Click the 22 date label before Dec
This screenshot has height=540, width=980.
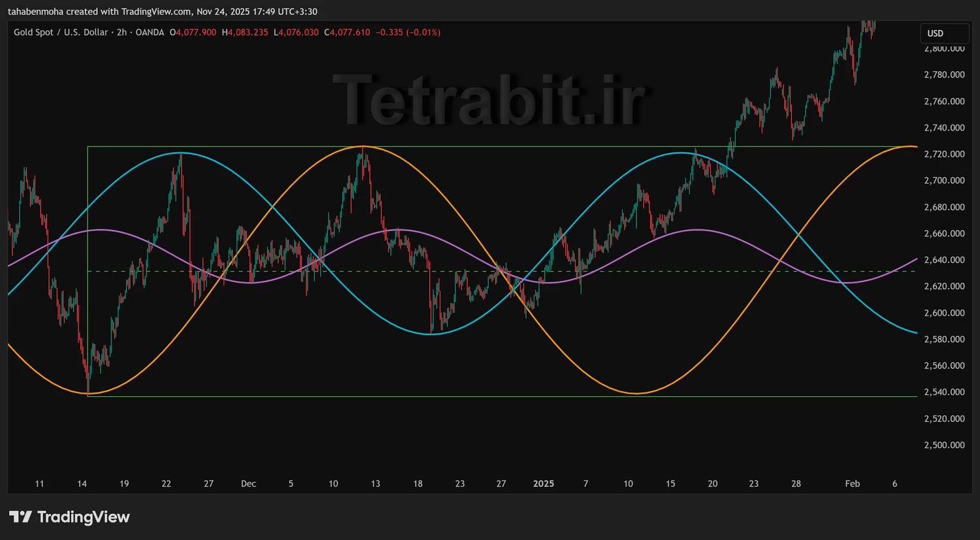(x=166, y=484)
